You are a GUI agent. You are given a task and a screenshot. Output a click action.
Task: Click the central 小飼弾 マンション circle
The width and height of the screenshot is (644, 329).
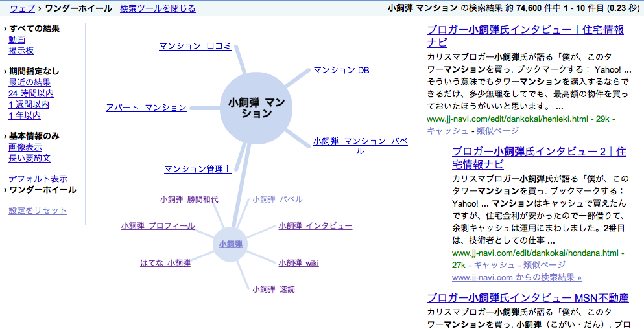[256, 108]
